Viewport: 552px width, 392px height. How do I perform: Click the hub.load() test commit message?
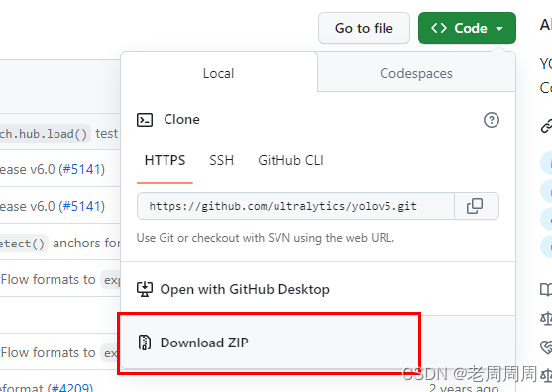point(58,134)
